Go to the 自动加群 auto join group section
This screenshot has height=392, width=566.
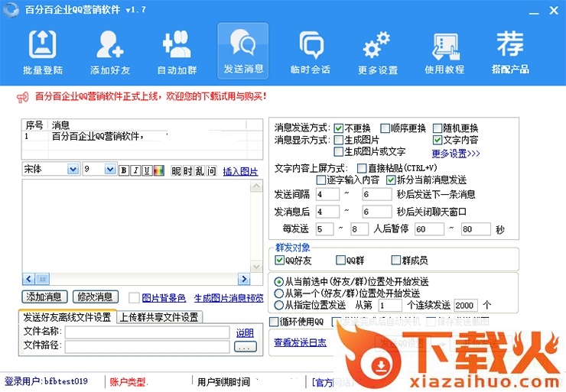pos(177,52)
